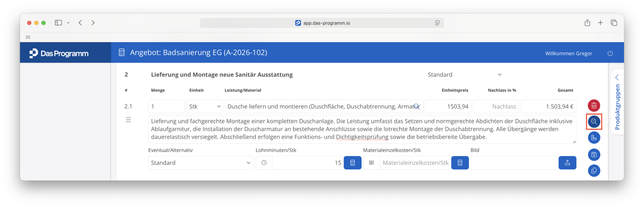
Task: Click the round icon below the magnifier
Action: click(594, 138)
